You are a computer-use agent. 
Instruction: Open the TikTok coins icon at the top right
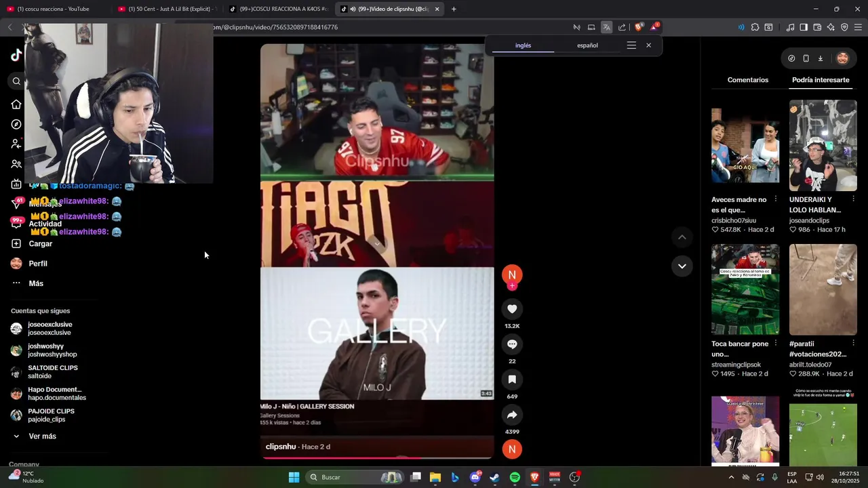tap(791, 58)
